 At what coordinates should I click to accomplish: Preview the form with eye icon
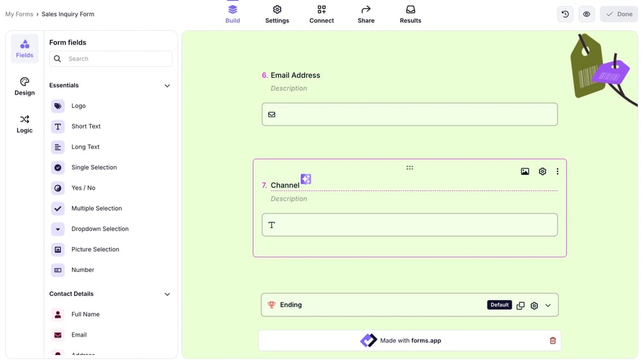pyautogui.click(x=586, y=14)
